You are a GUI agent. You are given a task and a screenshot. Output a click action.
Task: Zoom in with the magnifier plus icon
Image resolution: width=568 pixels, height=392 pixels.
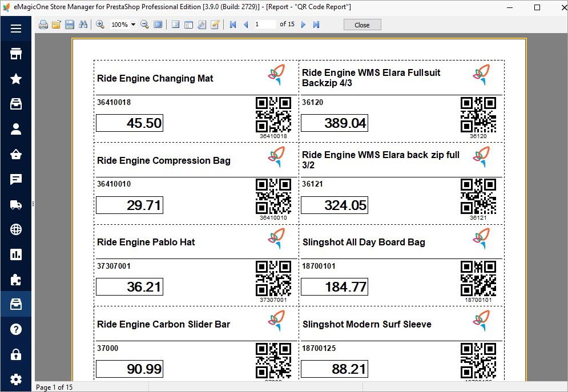100,25
